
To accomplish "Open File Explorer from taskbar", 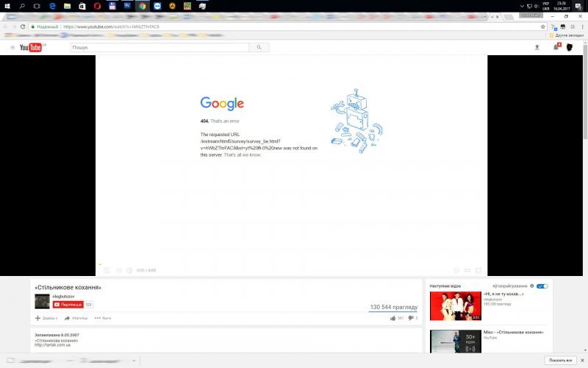I will [67, 6].
